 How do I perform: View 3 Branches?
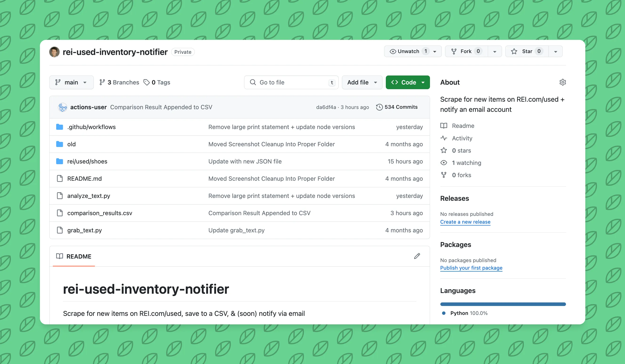tap(119, 82)
